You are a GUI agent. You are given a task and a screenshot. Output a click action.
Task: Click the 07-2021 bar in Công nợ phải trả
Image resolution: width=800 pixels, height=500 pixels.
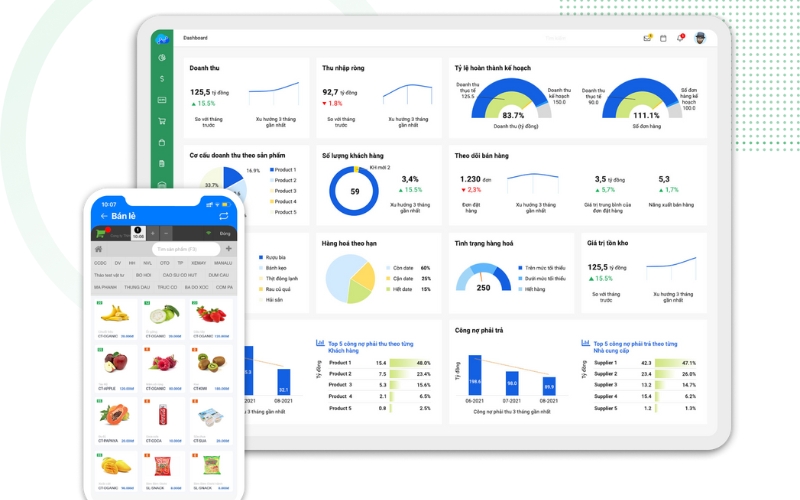pyautogui.click(x=512, y=383)
